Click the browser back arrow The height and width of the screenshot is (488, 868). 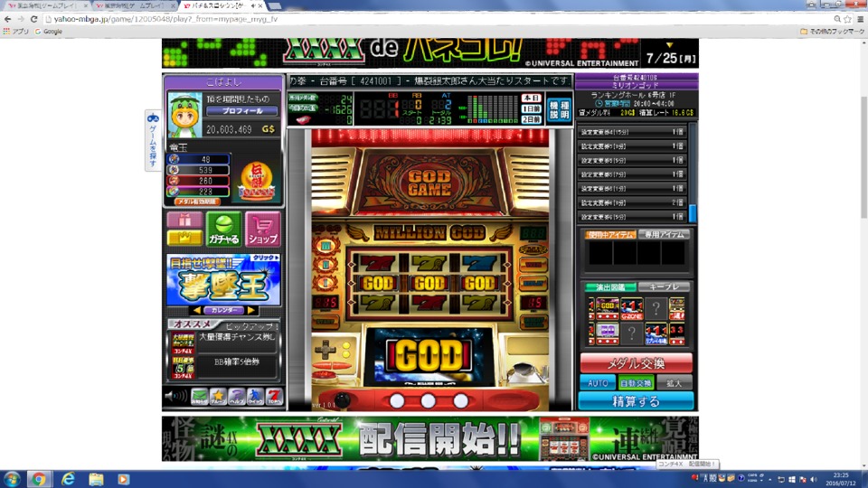click(x=8, y=19)
